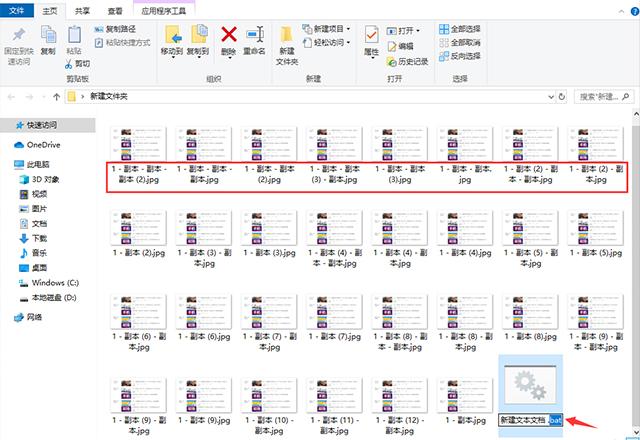Refresh the current folder view
640x440 pixels.
tap(562, 97)
